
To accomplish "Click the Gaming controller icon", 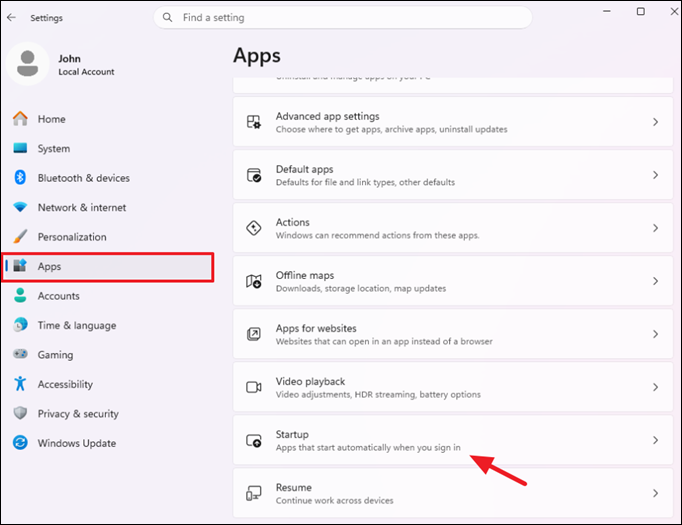I will pyautogui.click(x=20, y=354).
